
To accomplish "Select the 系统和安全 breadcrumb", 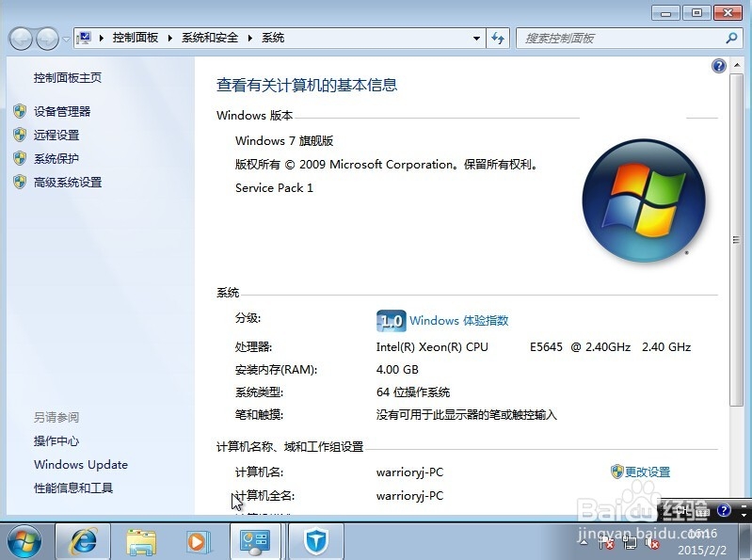I will point(210,38).
